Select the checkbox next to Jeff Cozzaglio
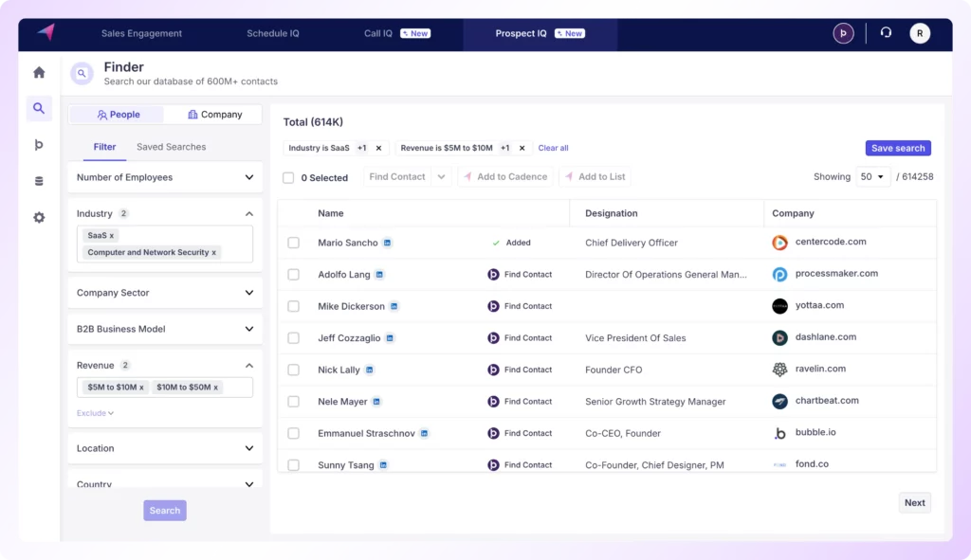The image size is (971, 560). point(294,337)
